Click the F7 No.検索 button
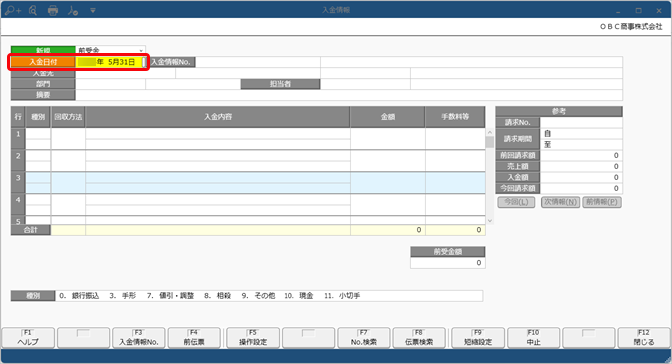672x364 pixels. (364, 338)
